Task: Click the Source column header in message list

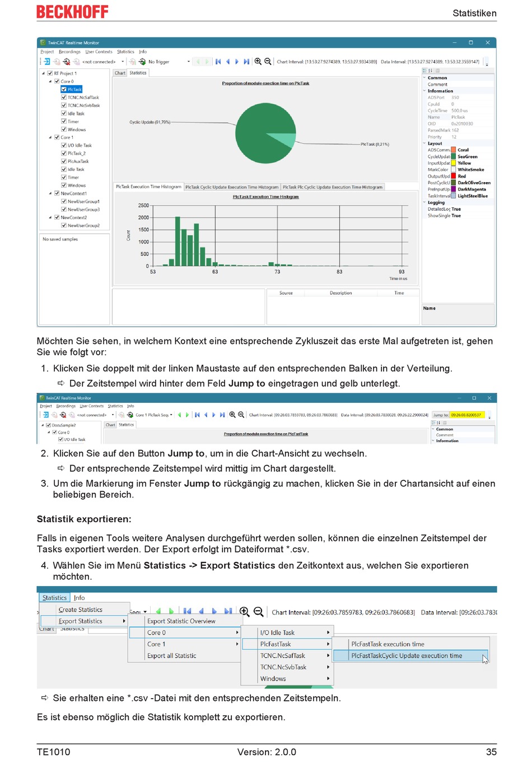Action: 286,293
